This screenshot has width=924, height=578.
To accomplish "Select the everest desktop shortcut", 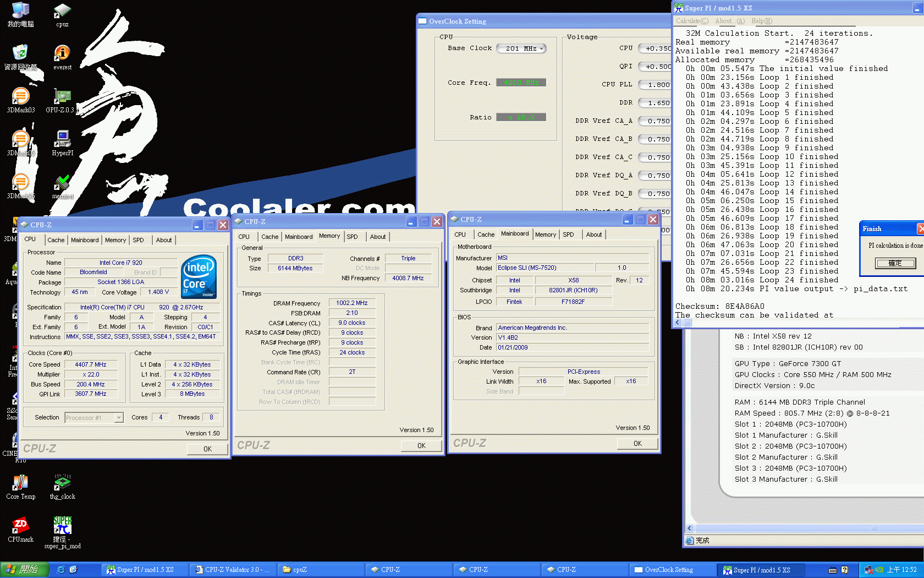I will point(62,57).
